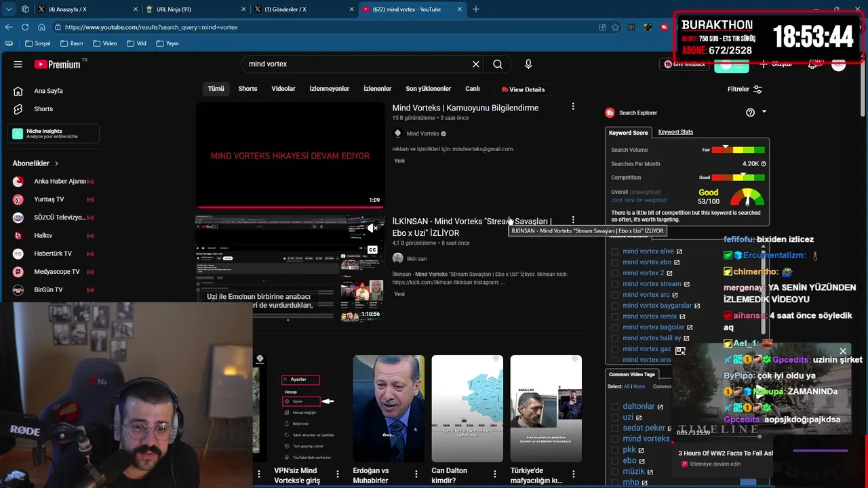Screen dimensions: 868x488
Task: Start voice search with the microphone
Action: coord(528,64)
